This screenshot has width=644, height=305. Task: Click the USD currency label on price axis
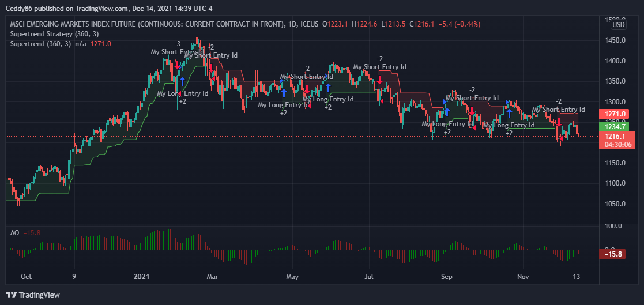tap(618, 25)
